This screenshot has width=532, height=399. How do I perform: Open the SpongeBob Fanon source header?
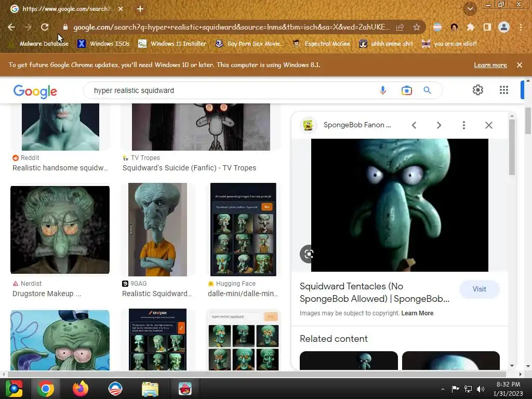347,125
